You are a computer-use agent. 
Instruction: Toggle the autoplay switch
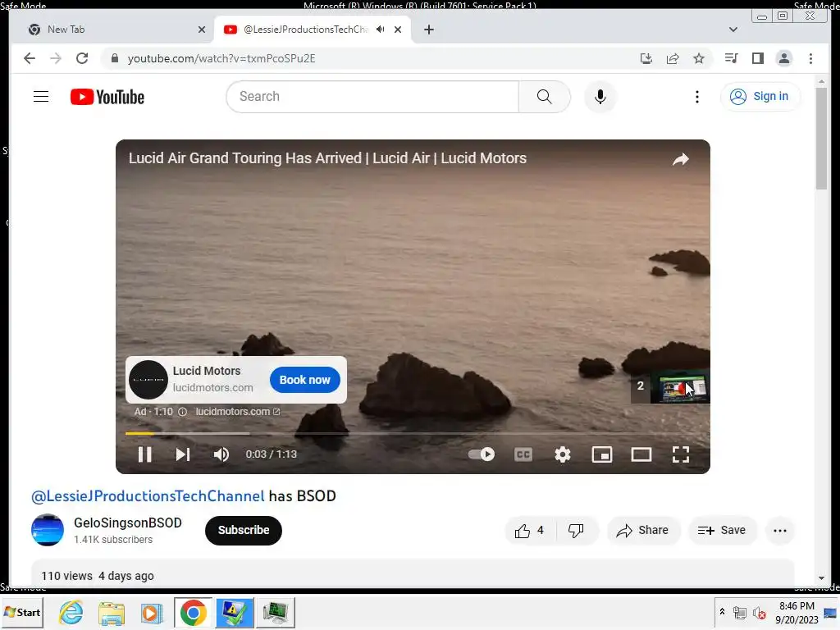(x=481, y=454)
